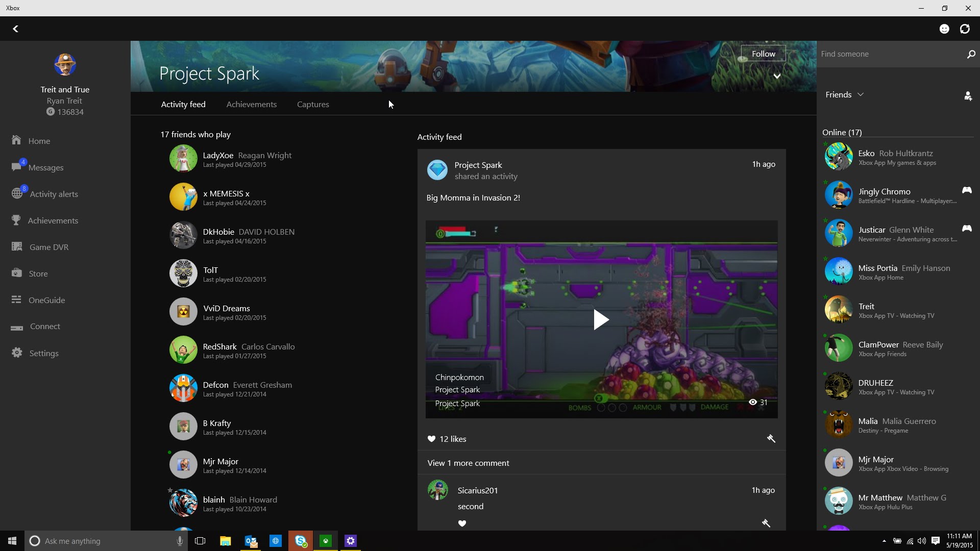Open the taskbar clock showing 11:11 AM
The height and width of the screenshot is (551, 980).
(x=959, y=541)
